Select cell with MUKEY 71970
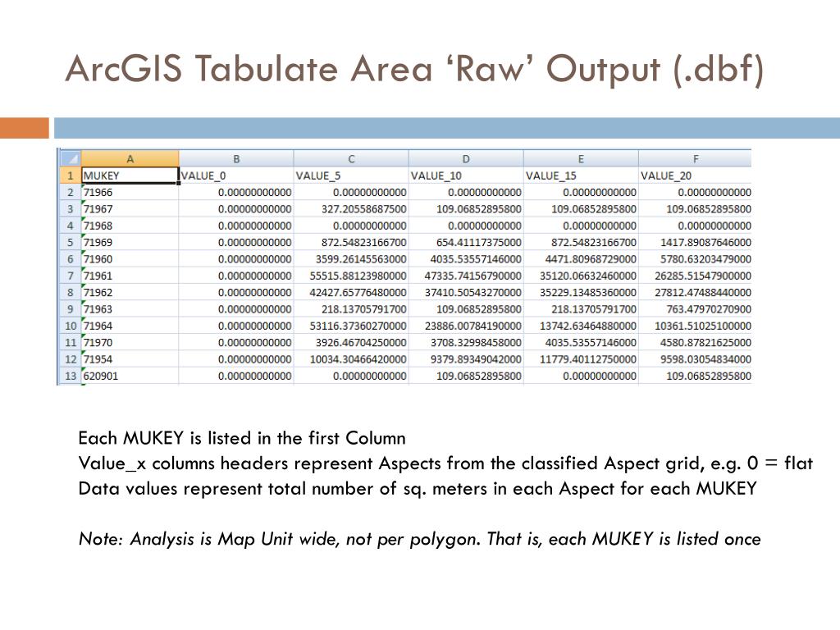Screen dimensions: 840x630 point(130,342)
